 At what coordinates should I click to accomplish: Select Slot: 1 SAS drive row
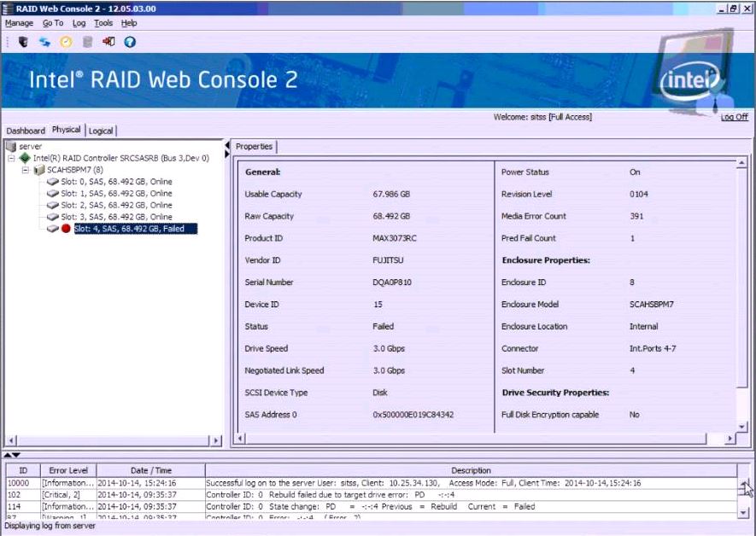click(x=116, y=193)
